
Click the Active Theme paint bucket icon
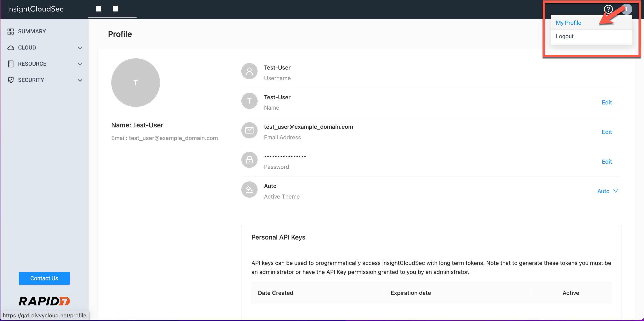[x=249, y=190]
